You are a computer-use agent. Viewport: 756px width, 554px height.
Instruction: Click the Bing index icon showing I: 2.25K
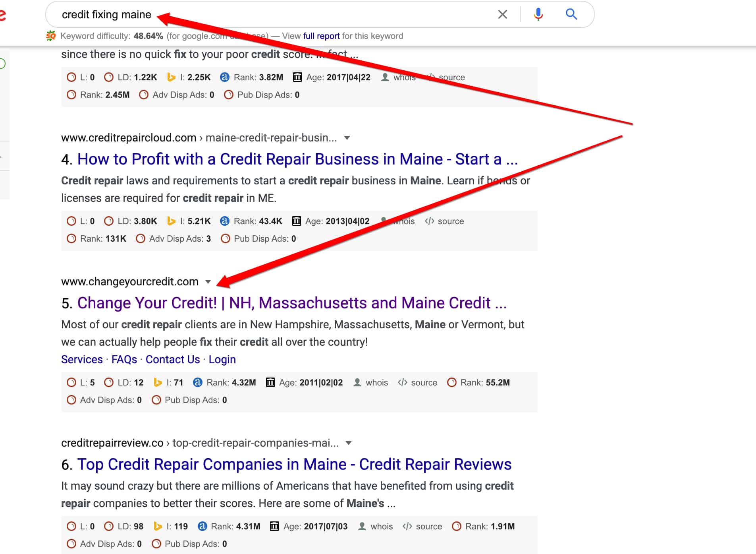click(171, 77)
